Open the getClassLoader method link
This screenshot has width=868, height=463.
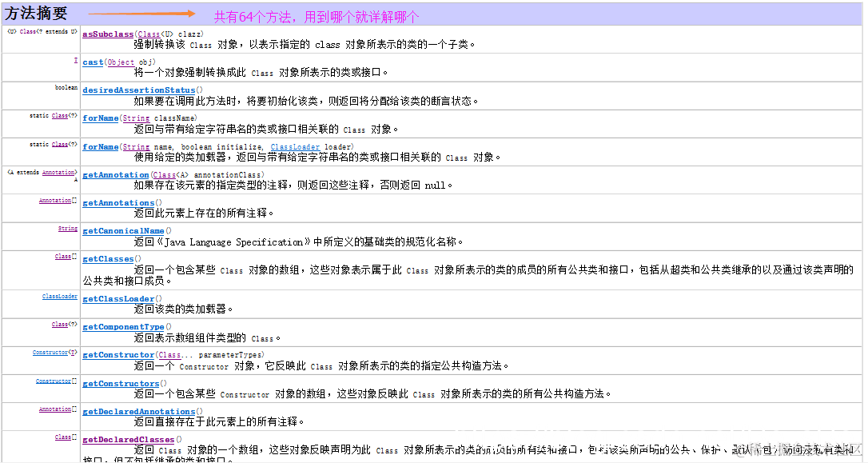coord(118,299)
